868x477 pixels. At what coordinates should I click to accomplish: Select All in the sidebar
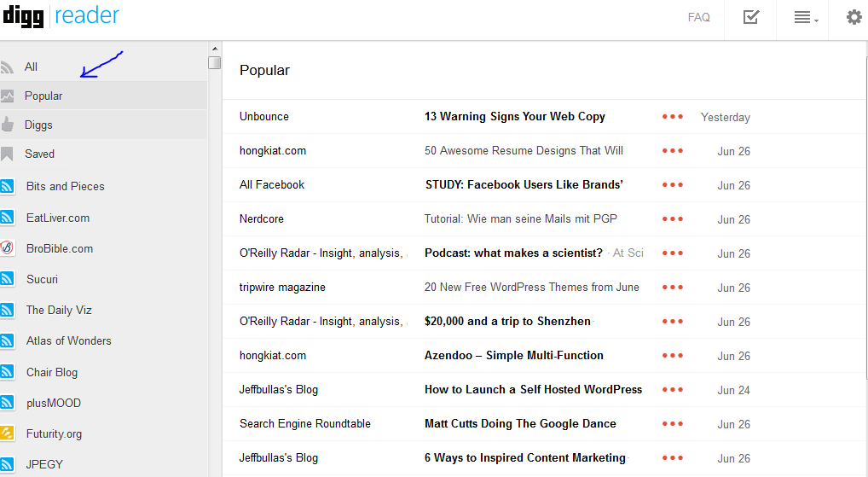[x=31, y=67]
